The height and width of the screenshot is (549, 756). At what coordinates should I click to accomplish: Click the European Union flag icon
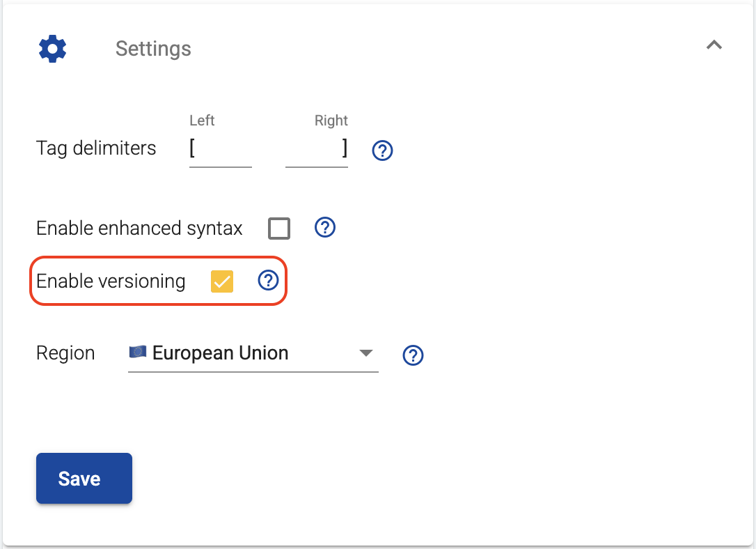[136, 352]
